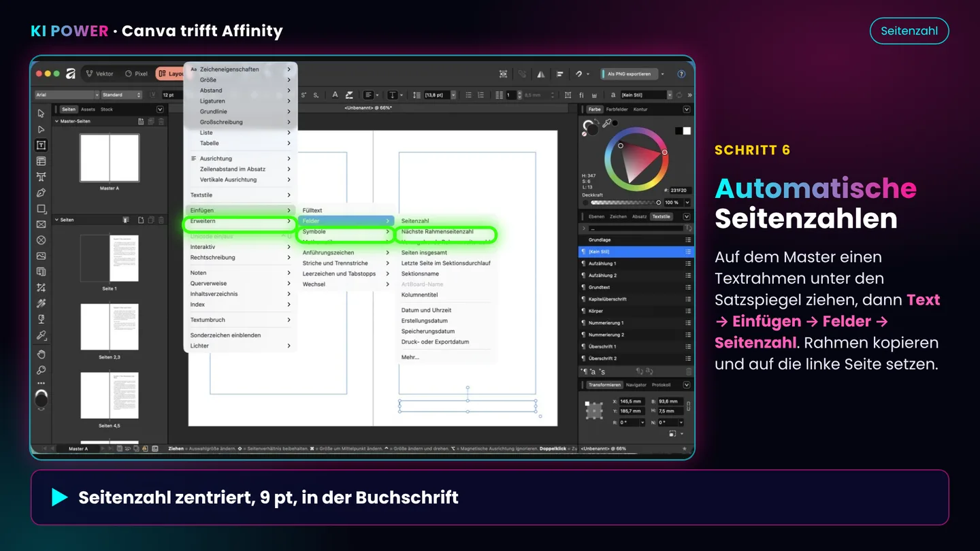The height and width of the screenshot is (551, 980).
Task: Select the Pen tool
Action: (42, 193)
